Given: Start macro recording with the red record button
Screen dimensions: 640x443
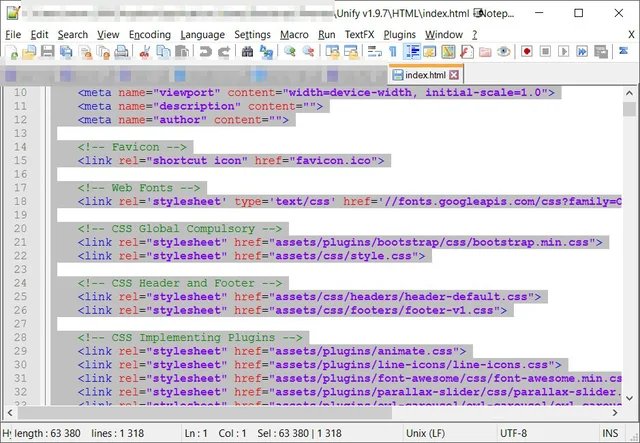Looking at the screenshot, I should 527,51.
